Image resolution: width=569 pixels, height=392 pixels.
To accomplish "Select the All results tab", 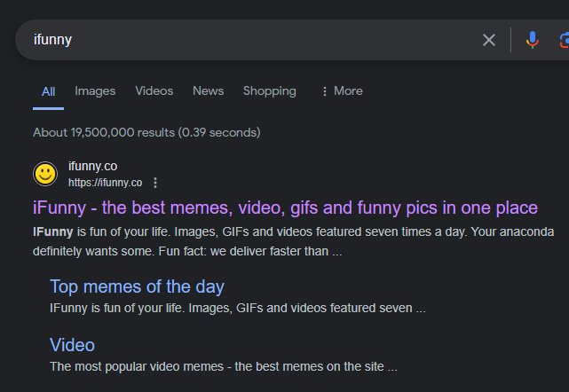I will tap(48, 91).
